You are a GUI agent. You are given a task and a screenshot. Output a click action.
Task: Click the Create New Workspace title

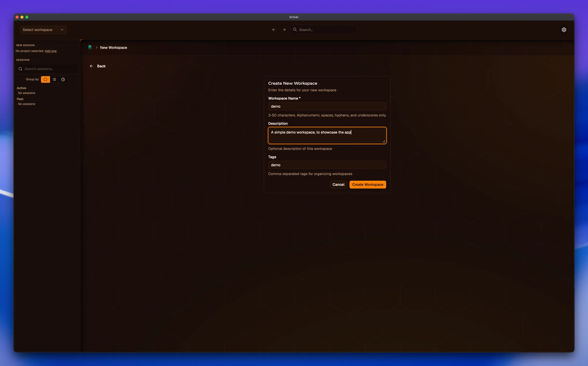293,83
